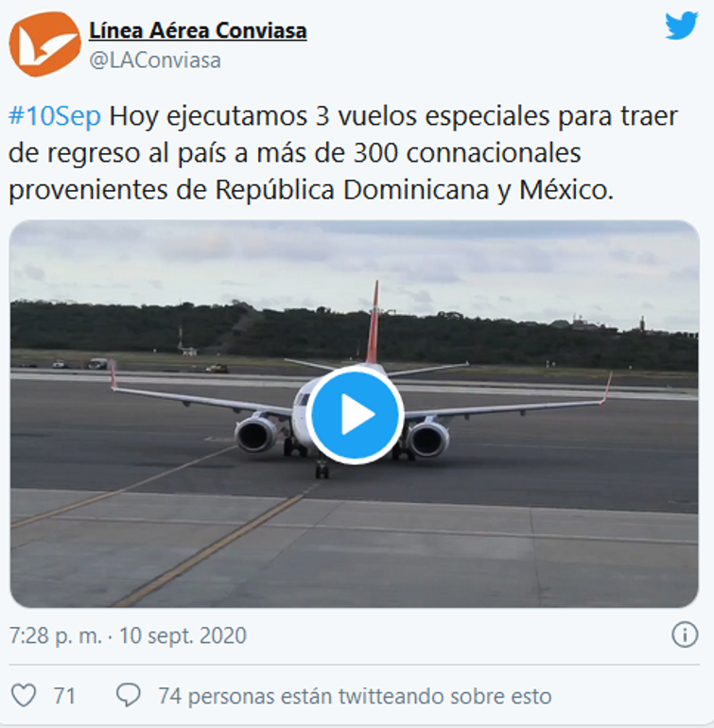Image resolution: width=714 pixels, height=728 pixels.
Task: Click the tweet text about 3 vuelos especiales
Action: coord(343,153)
